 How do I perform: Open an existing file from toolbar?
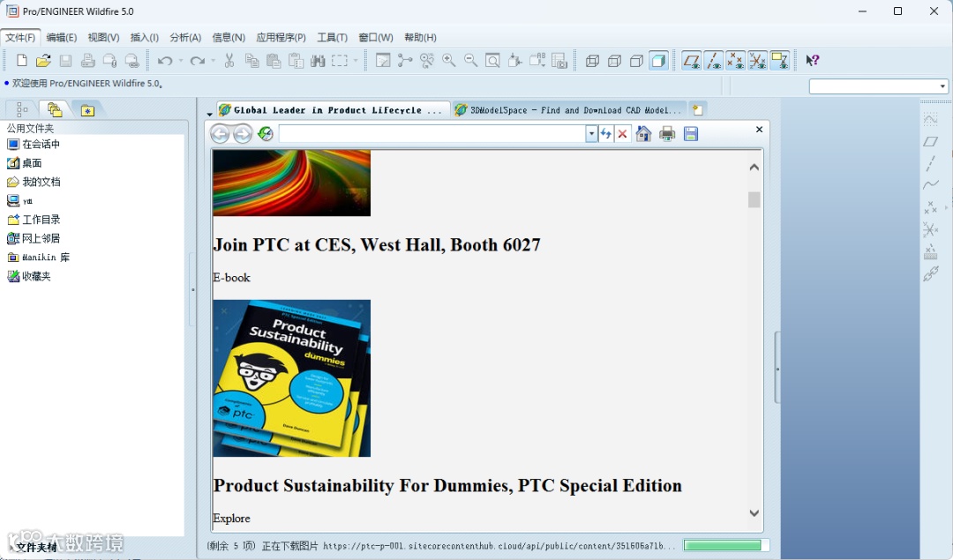[43, 60]
